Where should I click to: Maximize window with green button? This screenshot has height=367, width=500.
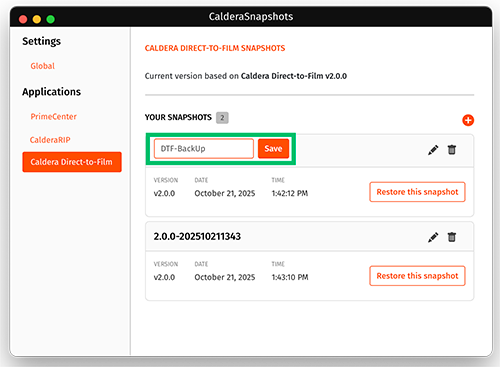point(51,19)
